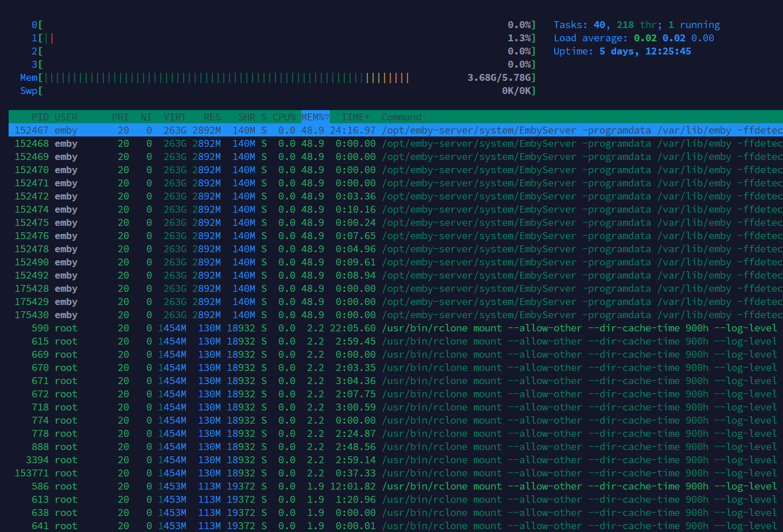
Task: Click the Mem usage meter bar
Action: click(x=278, y=77)
